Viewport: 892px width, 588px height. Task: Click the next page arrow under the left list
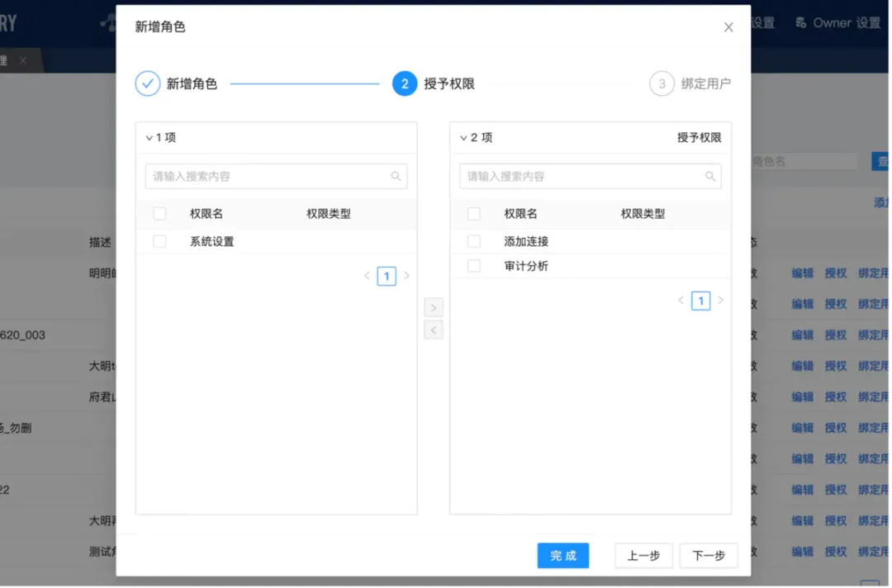[x=404, y=276]
